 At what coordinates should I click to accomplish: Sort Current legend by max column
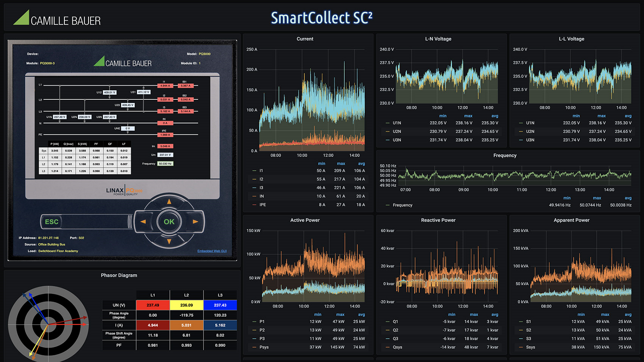pyautogui.click(x=341, y=164)
